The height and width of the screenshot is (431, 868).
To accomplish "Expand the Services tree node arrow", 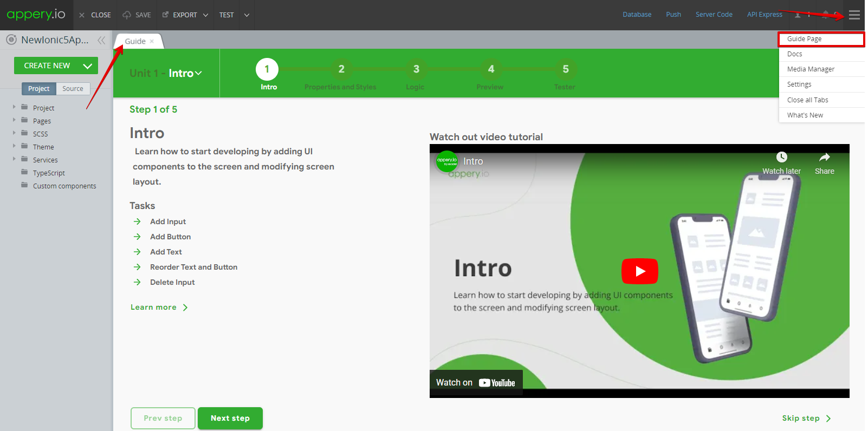I will [x=14, y=159].
